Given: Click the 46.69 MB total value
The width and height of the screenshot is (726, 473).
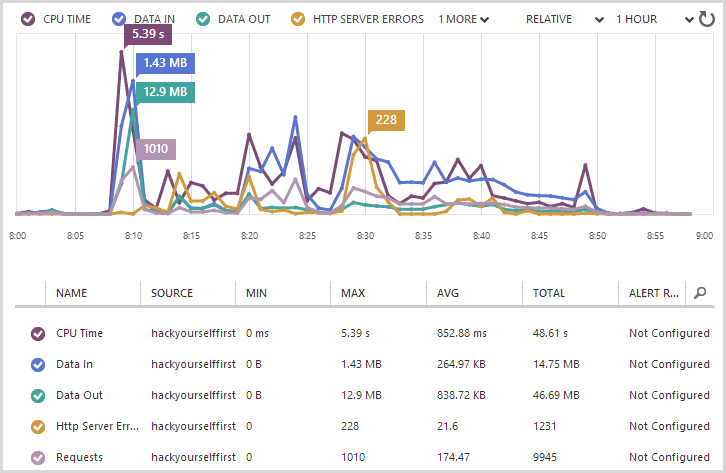Looking at the screenshot, I should [556, 395].
